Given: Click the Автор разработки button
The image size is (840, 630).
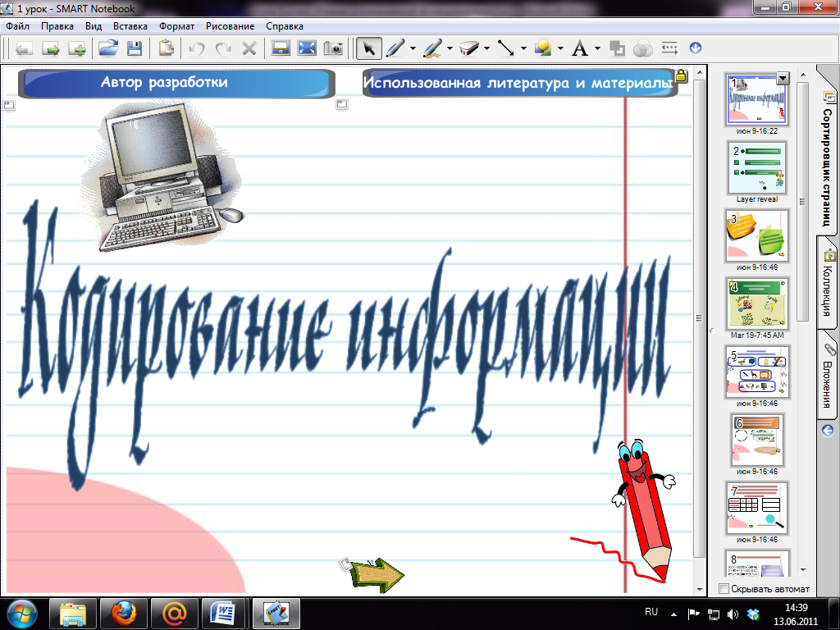Looking at the screenshot, I should click(177, 83).
